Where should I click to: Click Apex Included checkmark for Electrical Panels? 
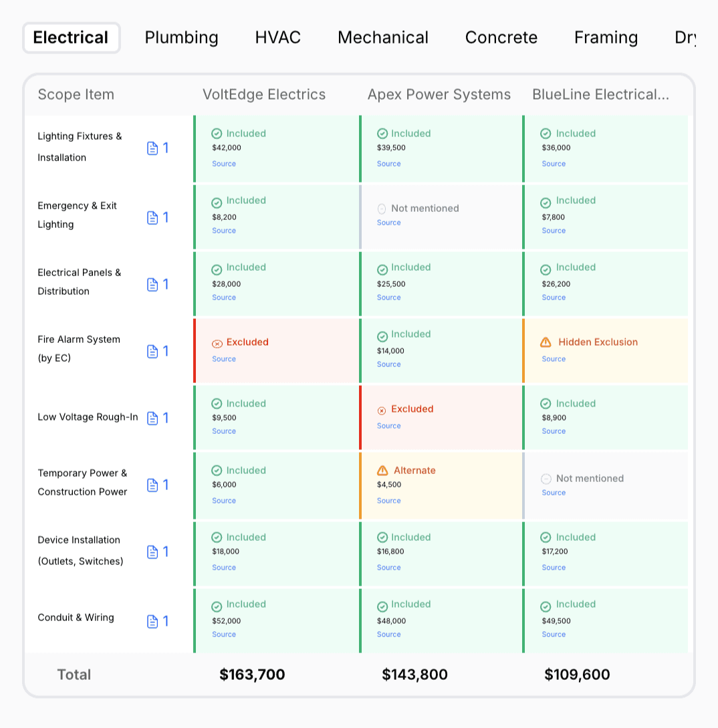[x=382, y=269]
